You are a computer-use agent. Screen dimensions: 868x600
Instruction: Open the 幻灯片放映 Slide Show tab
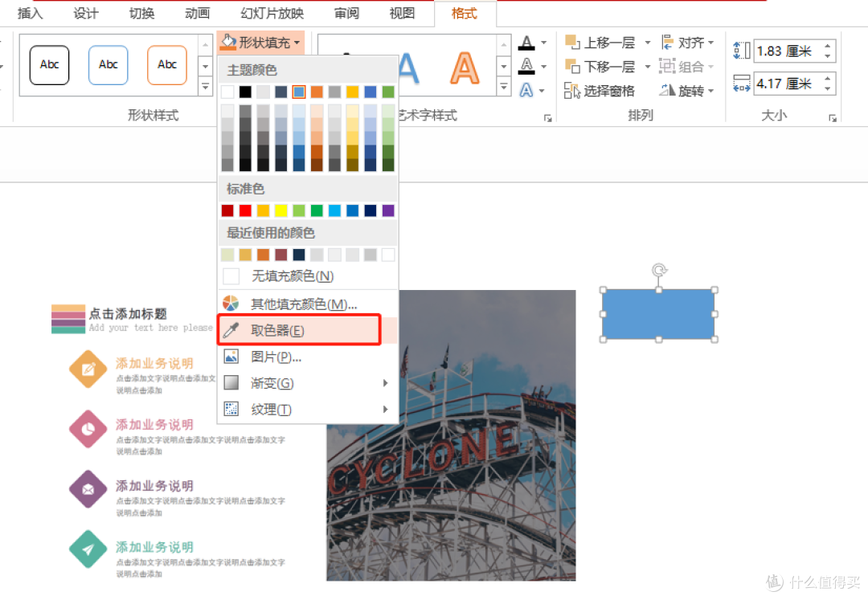[272, 14]
